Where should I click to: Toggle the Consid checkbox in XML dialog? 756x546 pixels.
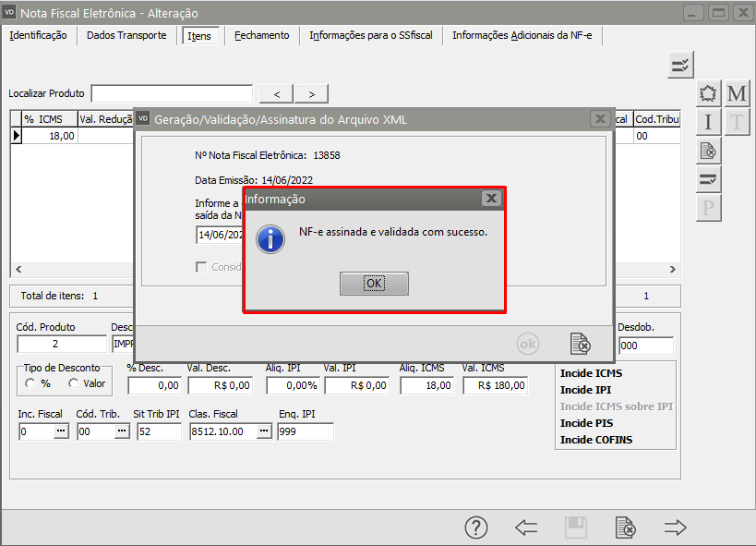201,267
